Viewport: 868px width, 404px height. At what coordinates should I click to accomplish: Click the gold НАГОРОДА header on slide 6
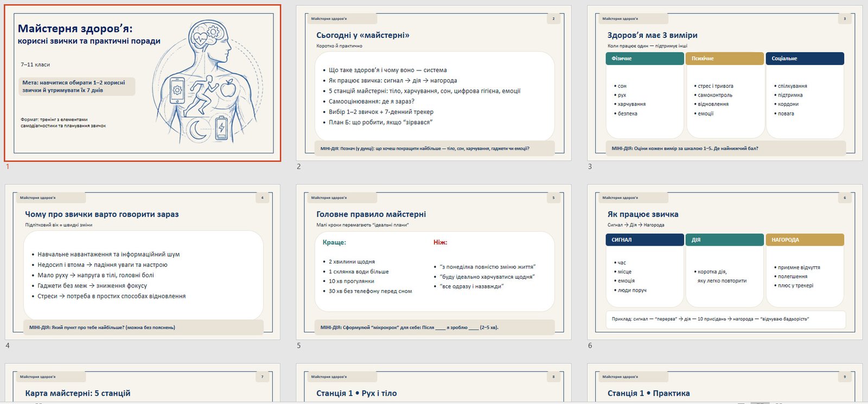click(805, 240)
